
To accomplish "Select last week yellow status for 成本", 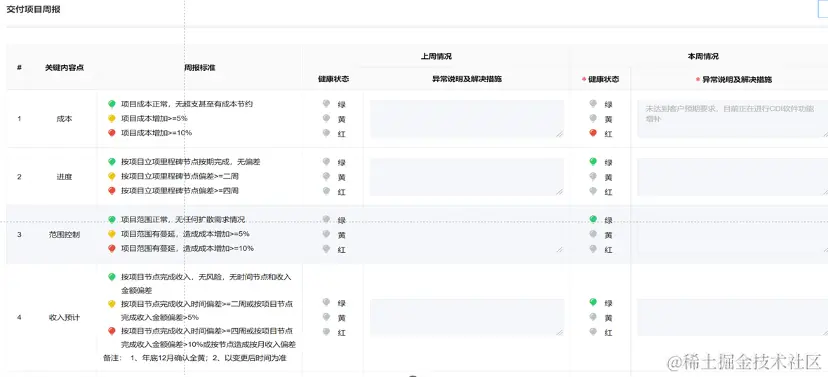I will (x=326, y=119).
